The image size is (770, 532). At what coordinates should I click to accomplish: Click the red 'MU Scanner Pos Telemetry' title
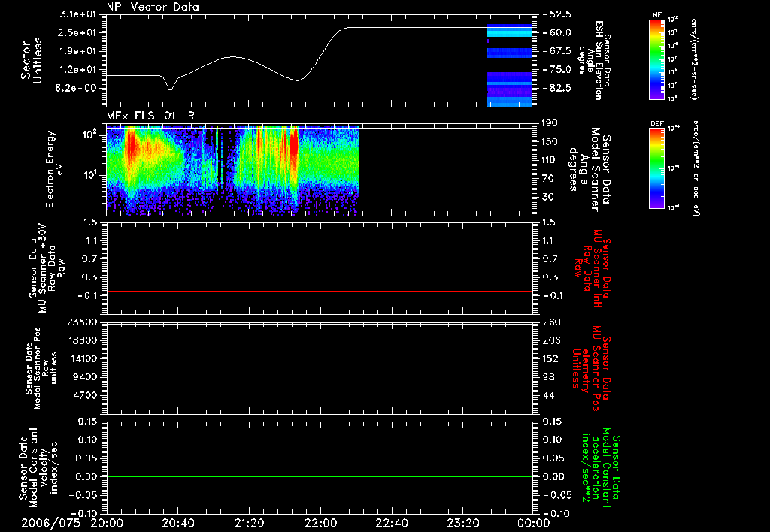[x=592, y=368]
